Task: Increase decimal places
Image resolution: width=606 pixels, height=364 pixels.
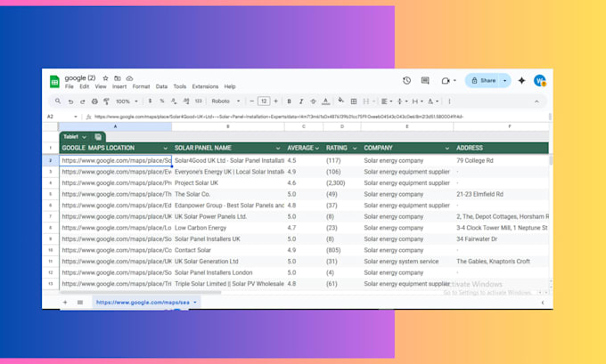Action: (186, 101)
